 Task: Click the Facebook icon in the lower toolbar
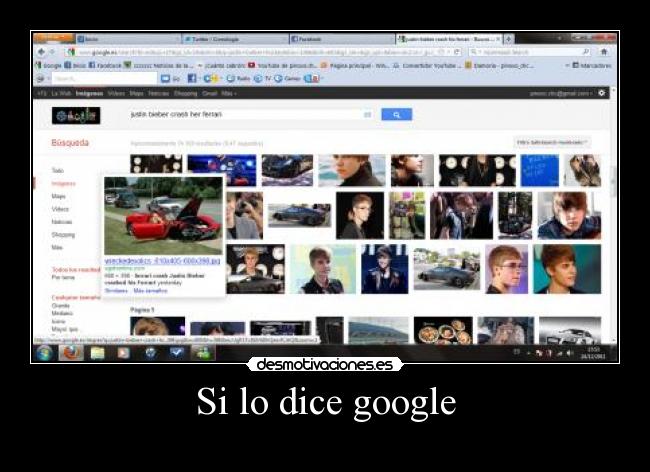click(x=192, y=78)
